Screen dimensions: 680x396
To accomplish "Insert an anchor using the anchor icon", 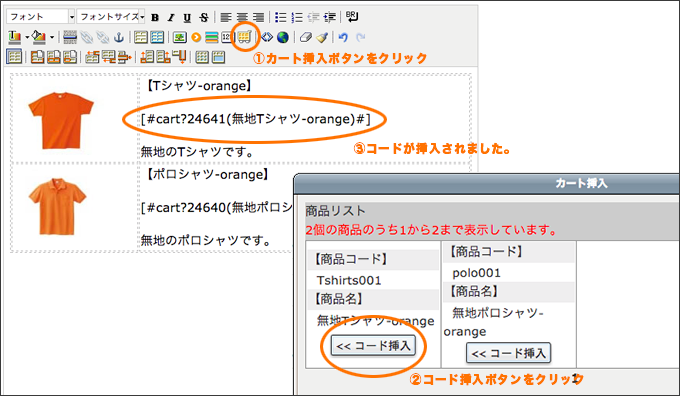I will point(119,37).
